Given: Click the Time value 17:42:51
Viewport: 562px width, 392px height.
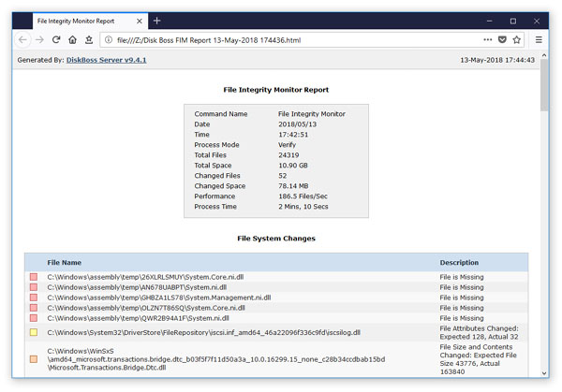Looking at the screenshot, I should [x=293, y=135].
